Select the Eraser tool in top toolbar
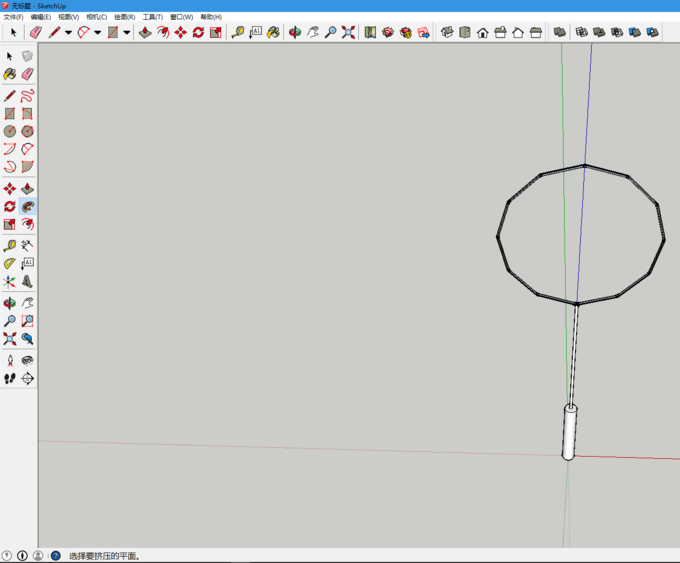This screenshot has width=680, height=563. click(x=36, y=32)
